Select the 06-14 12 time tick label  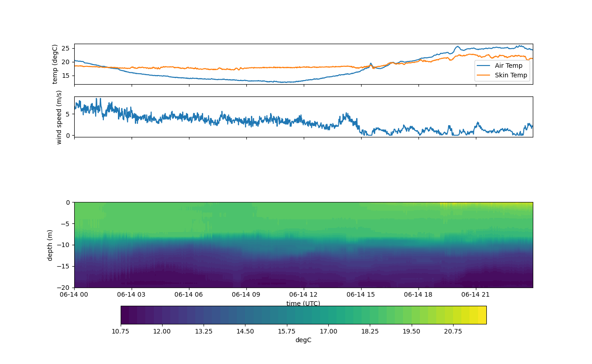303,295
